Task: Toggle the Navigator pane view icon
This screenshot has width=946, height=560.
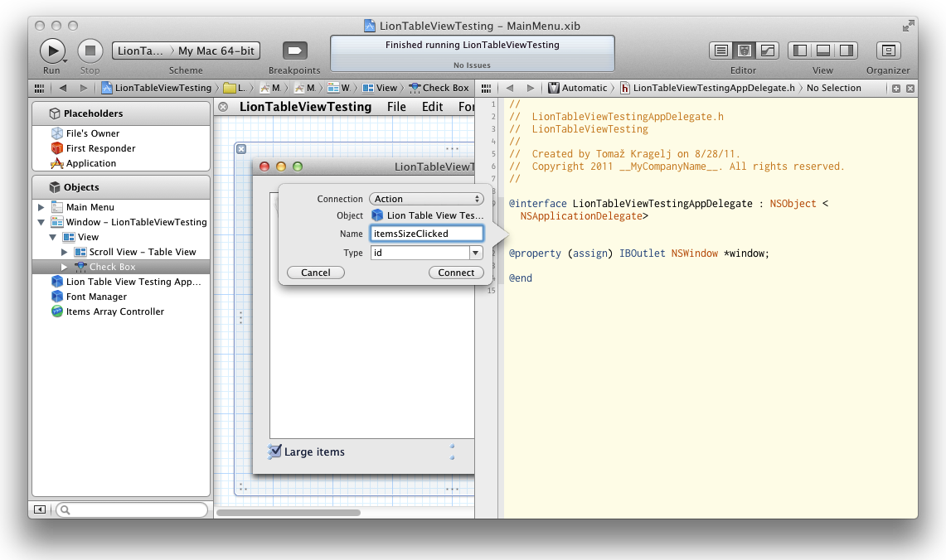Action: click(x=800, y=51)
